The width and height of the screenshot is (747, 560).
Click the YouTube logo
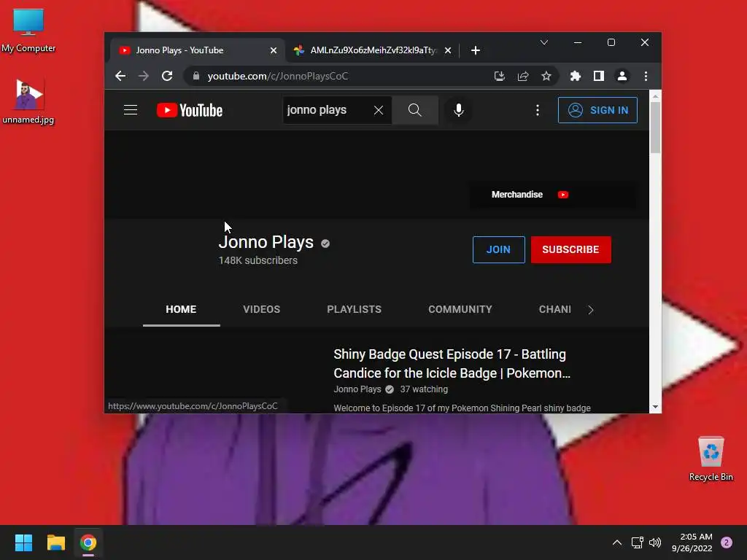click(x=190, y=110)
